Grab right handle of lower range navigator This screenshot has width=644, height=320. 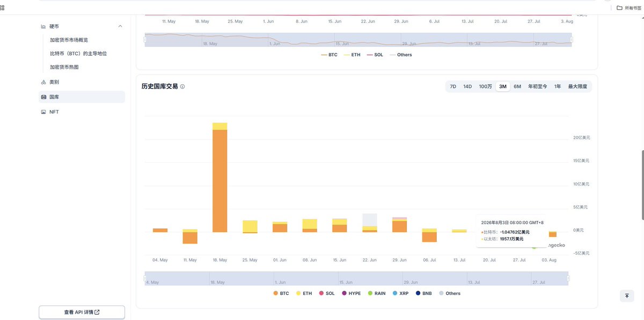[x=568, y=278]
